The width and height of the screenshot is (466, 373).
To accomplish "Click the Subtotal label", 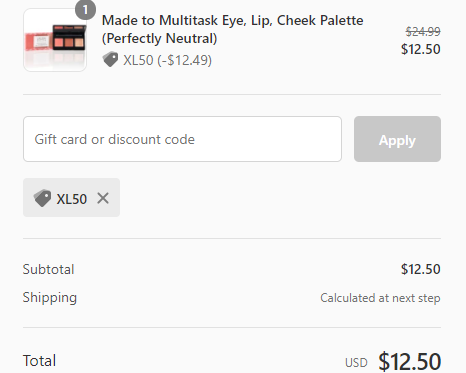I will [x=48, y=269].
